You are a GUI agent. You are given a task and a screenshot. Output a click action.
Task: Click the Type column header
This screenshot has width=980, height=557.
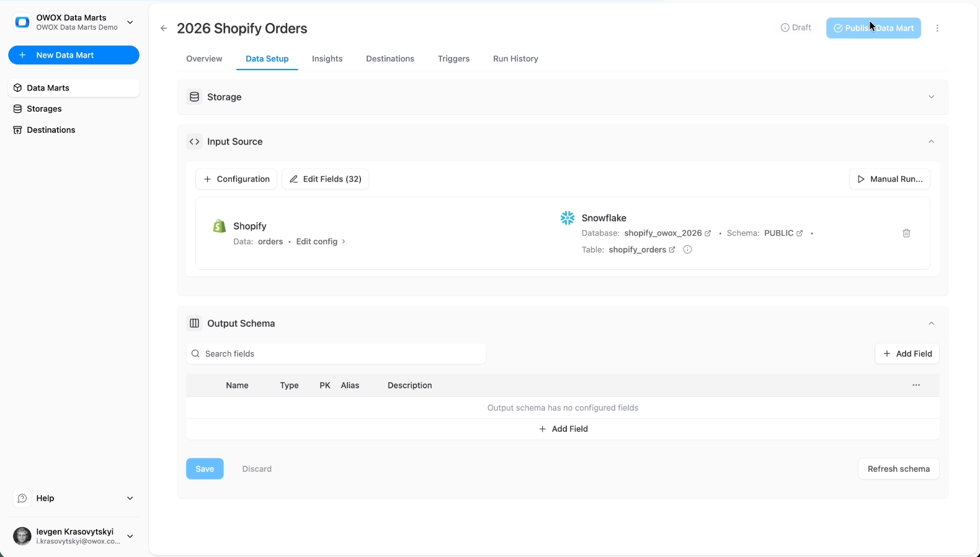coord(290,385)
